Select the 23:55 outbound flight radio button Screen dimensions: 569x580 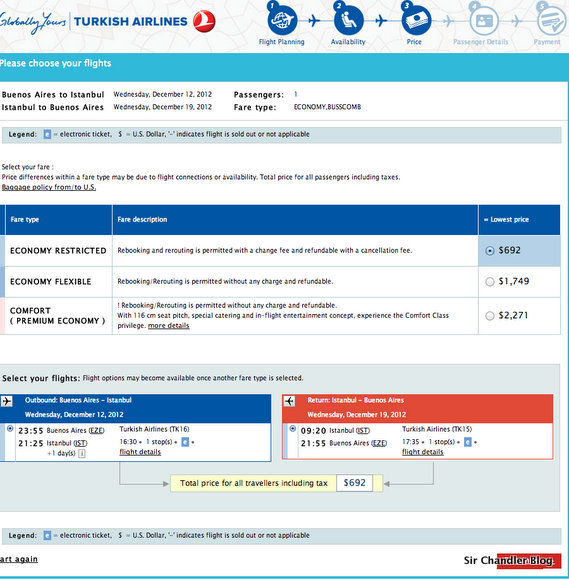pyautogui.click(x=10, y=428)
